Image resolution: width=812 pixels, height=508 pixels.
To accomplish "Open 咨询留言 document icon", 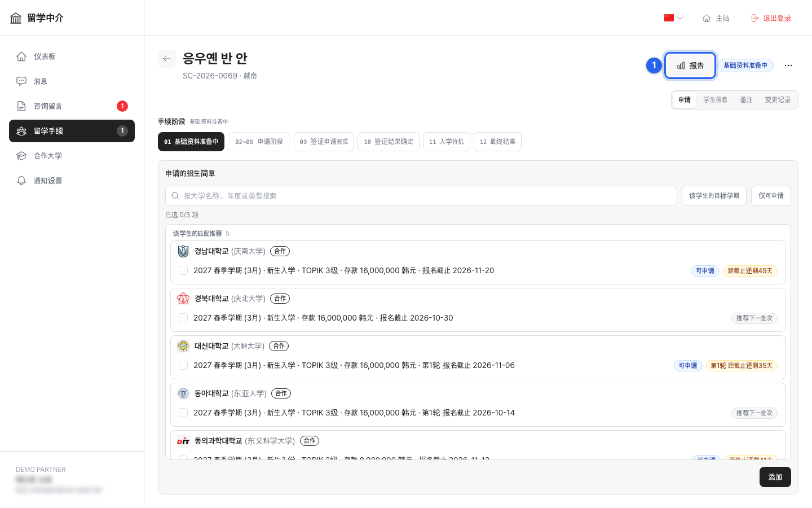I will 21,106.
